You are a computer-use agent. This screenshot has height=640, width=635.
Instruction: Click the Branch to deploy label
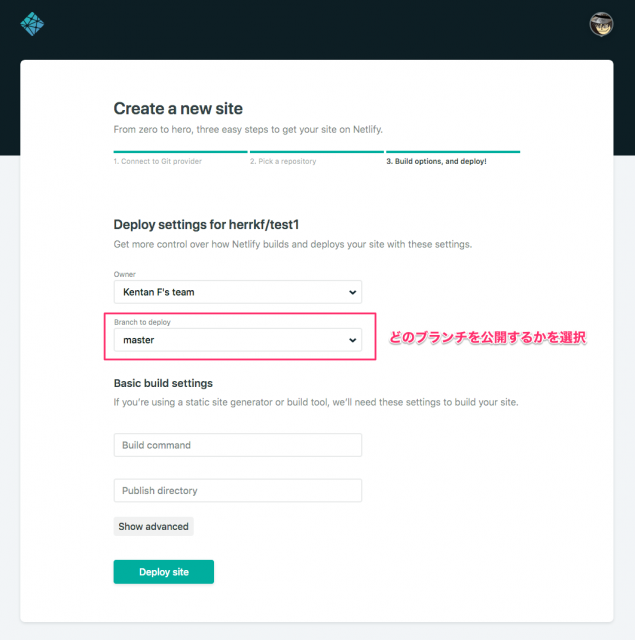click(142, 322)
